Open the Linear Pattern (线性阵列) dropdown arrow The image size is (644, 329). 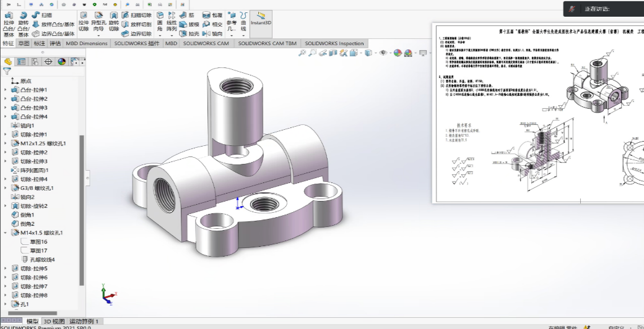(x=172, y=35)
